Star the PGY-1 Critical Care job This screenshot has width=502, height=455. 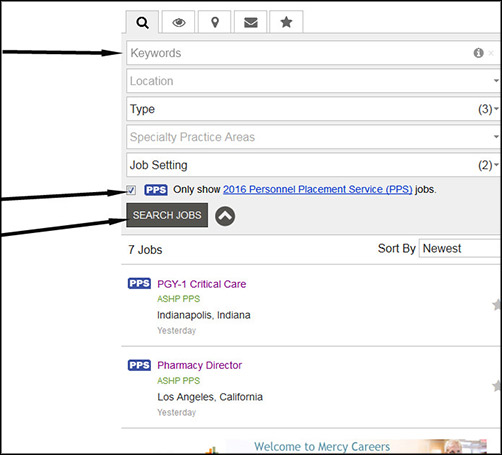(x=497, y=305)
